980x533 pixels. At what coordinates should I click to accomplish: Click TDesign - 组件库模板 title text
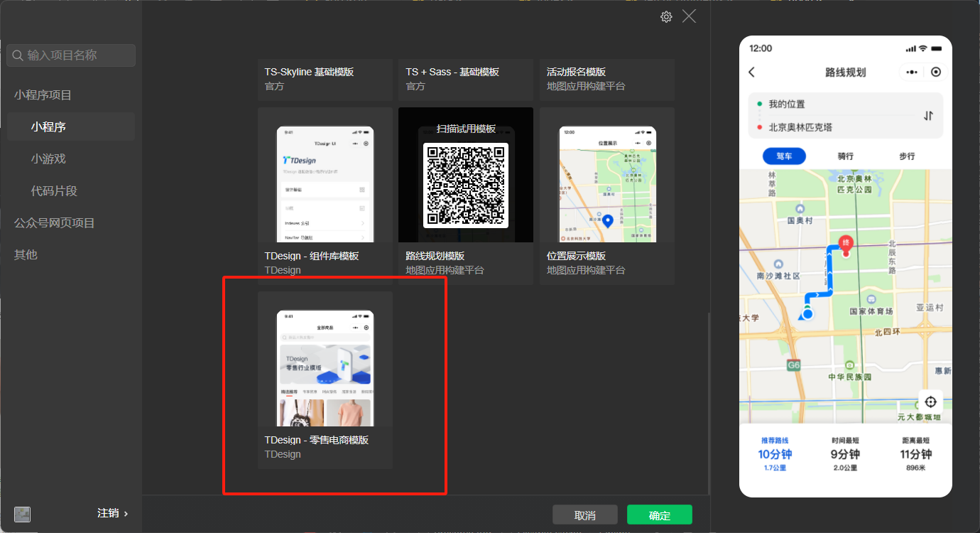coord(312,256)
